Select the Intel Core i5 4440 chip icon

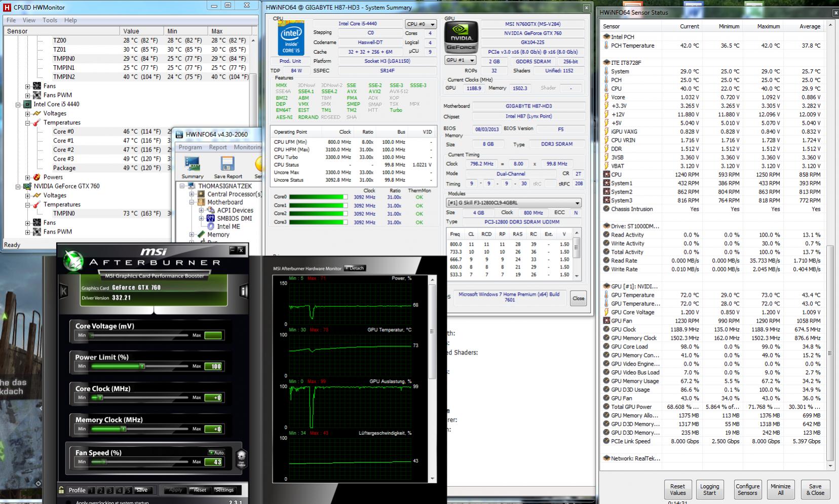tap(27, 104)
